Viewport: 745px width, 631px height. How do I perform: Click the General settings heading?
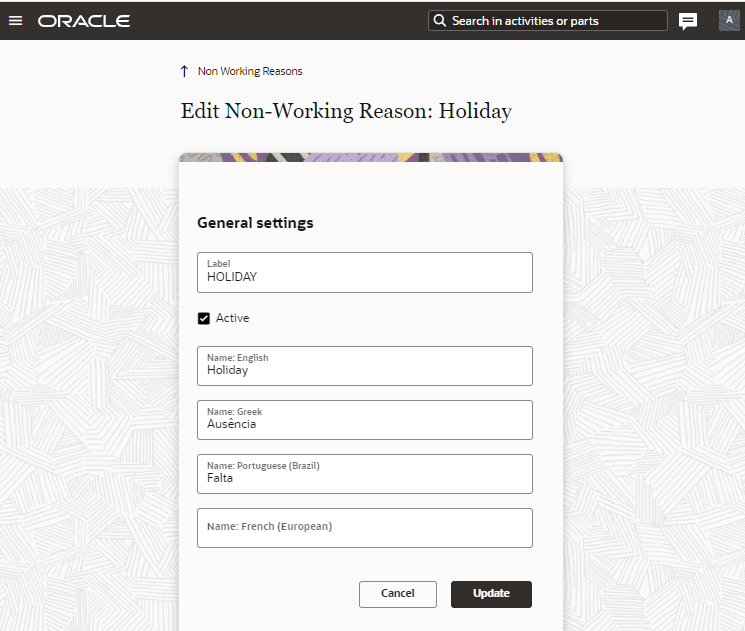(255, 223)
